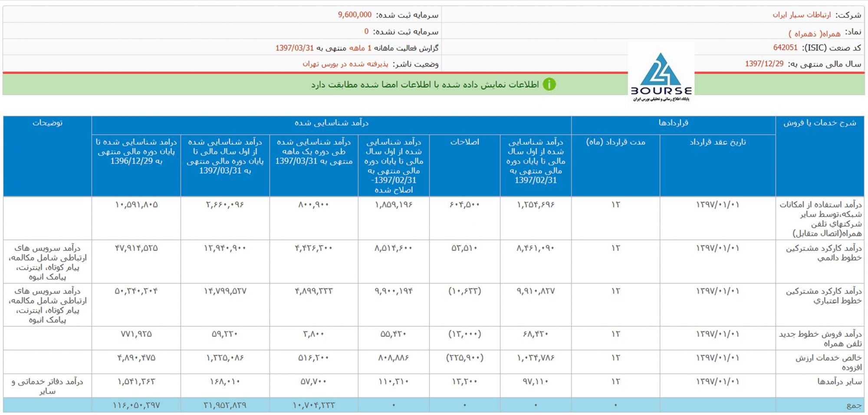Click the value ۸,۴۶۱,۰۹۰
The height and width of the screenshot is (415, 868).
[x=536, y=248]
